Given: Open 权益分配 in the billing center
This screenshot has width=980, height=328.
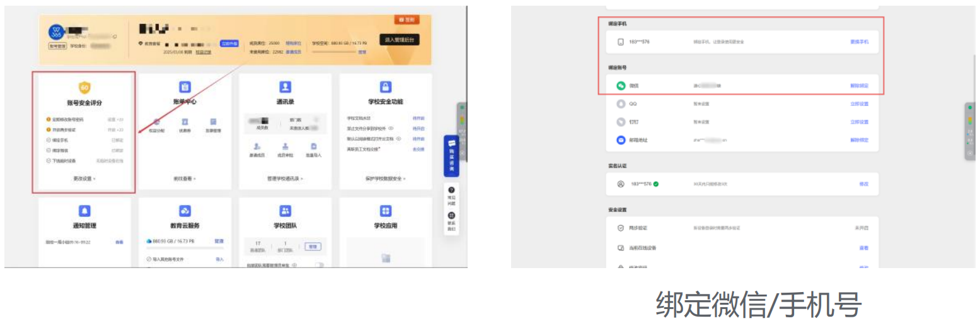Looking at the screenshot, I should [x=157, y=126].
